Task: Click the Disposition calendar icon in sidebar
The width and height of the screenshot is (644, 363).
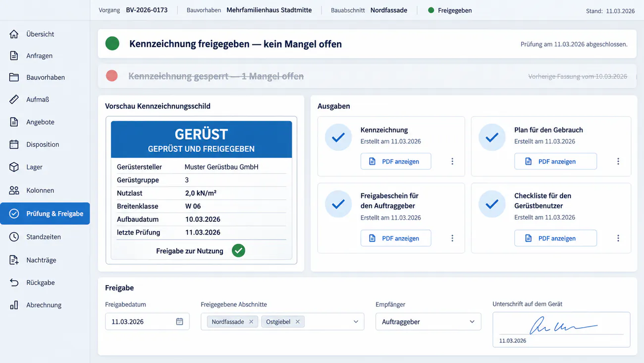Action: point(14,144)
